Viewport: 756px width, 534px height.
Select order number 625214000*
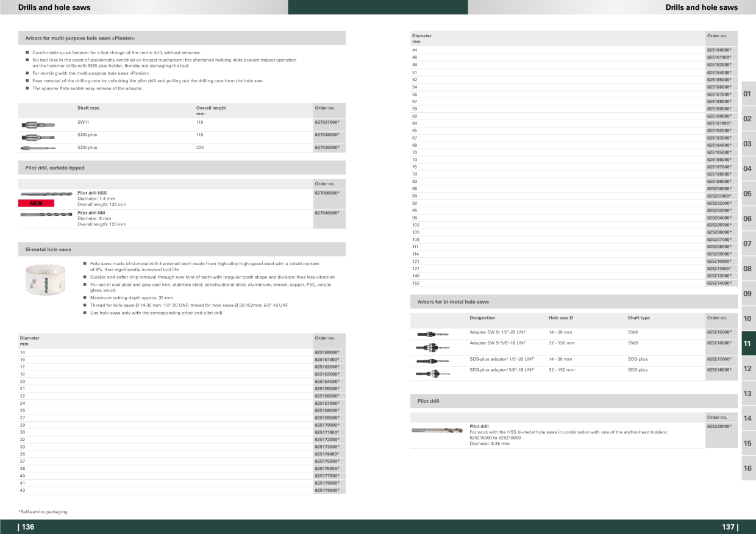tap(719, 283)
